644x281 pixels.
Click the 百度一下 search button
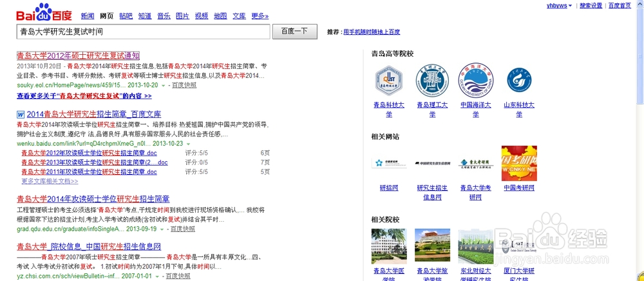pos(295,32)
